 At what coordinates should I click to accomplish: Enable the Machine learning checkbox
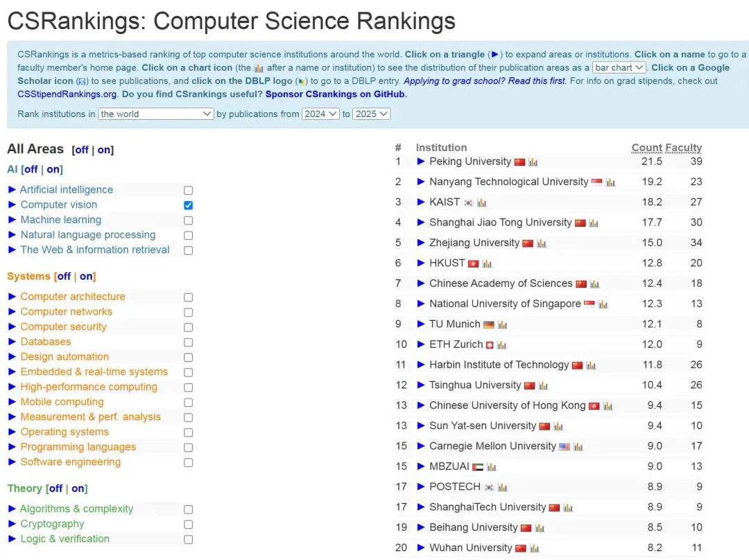[x=188, y=220]
